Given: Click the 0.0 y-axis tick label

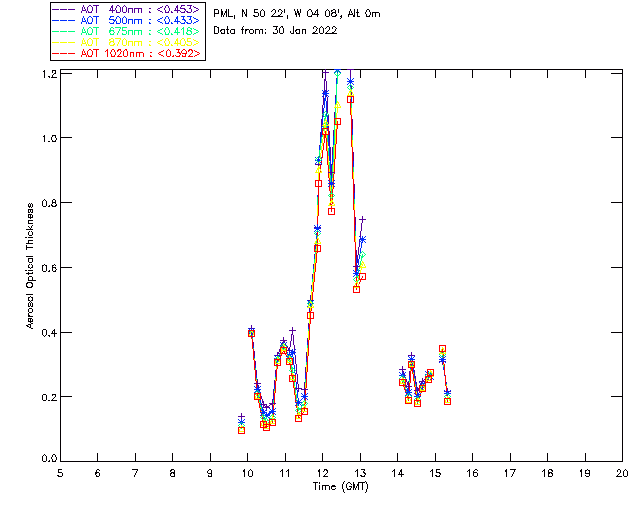Looking at the screenshot, I should (49, 458).
